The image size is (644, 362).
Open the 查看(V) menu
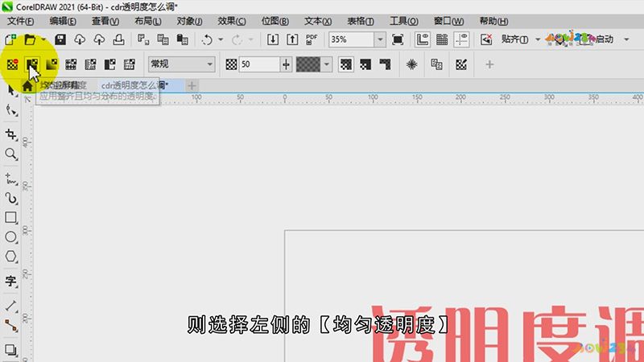[105, 21]
